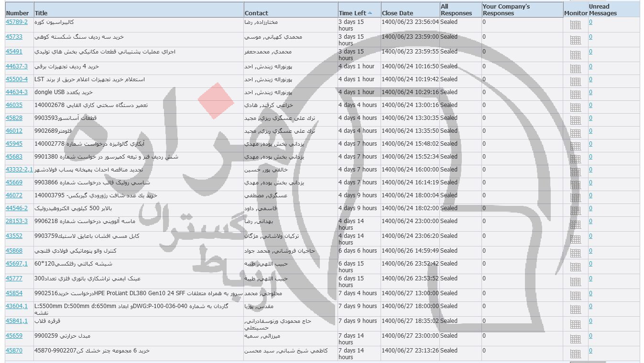
Task: View unread messages count for row 45659
Action: click(590, 336)
